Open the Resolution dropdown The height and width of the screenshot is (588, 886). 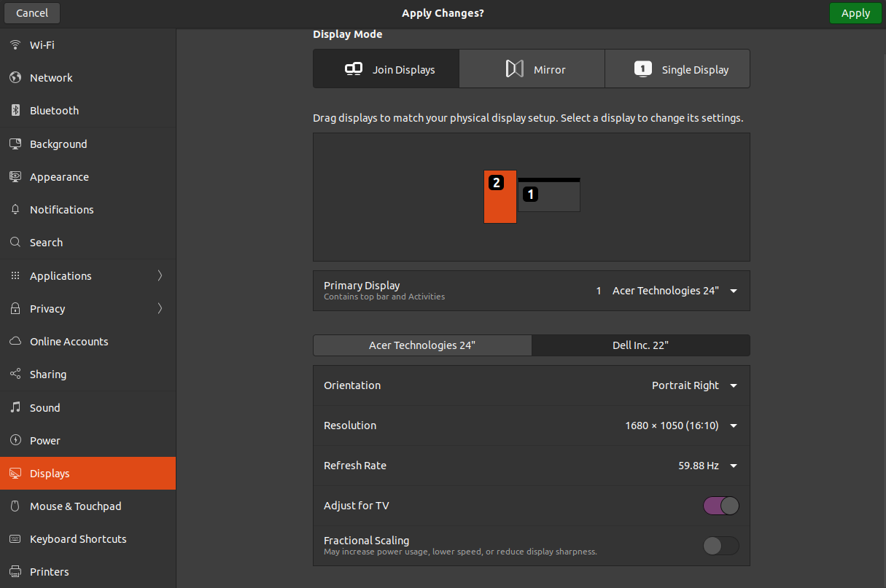click(x=733, y=426)
